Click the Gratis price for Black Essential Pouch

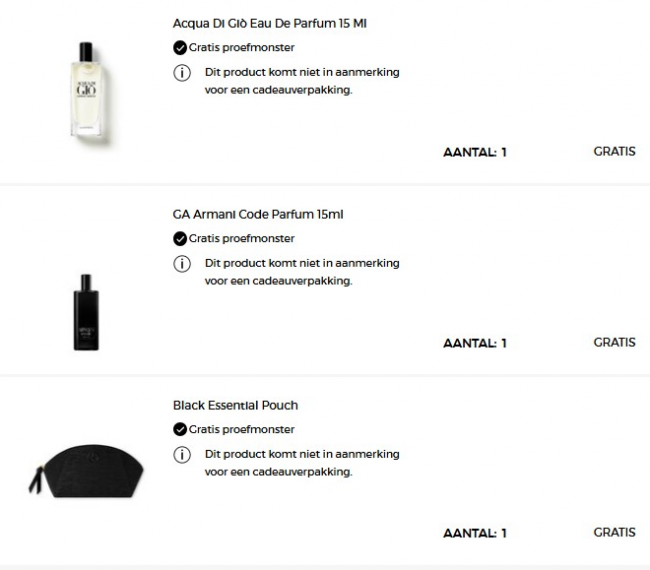point(614,532)
